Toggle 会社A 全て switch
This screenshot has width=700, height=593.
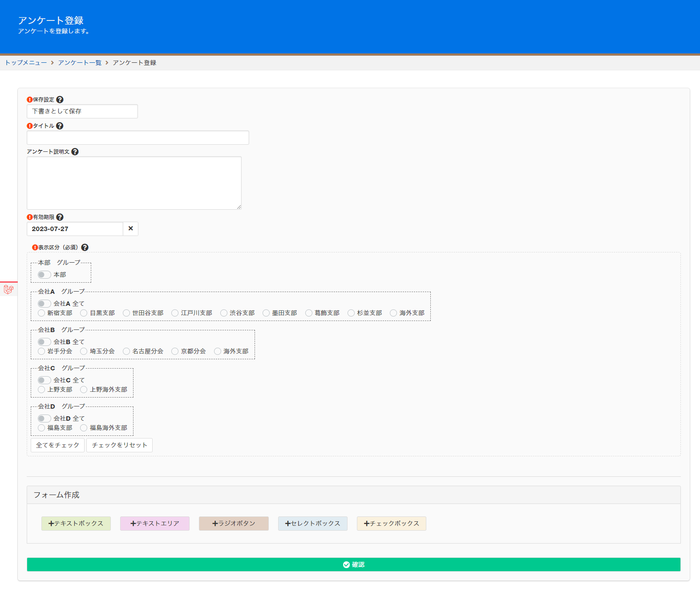pos(44,304)
